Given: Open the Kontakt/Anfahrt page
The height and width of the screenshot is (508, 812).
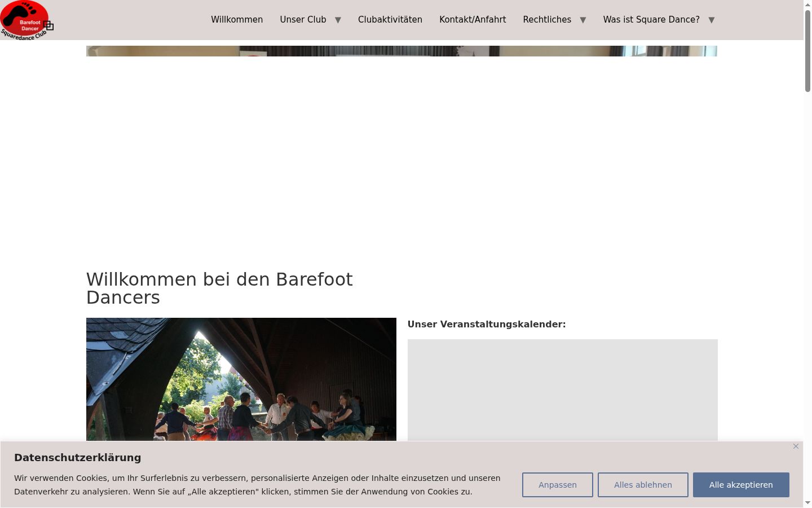Looking at the screenshot, I should coord(473,20).
